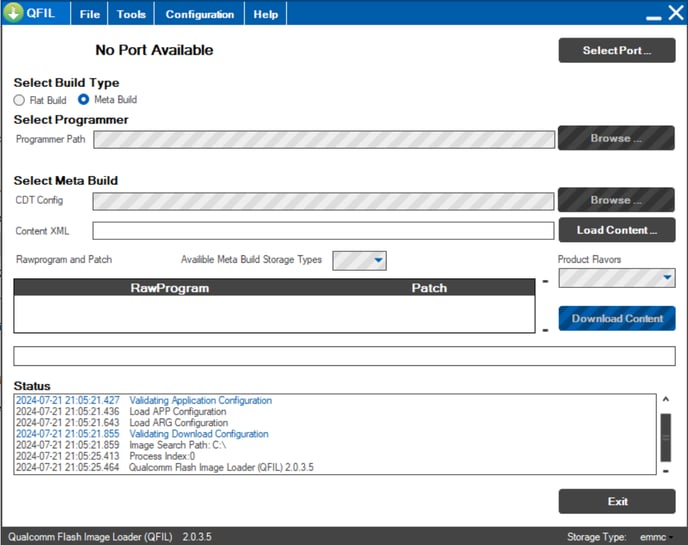The width and height of the screenshot is (688, 545).
Task: Select the 'Load ARG Configuration' log line
Action: coord(122,423)
